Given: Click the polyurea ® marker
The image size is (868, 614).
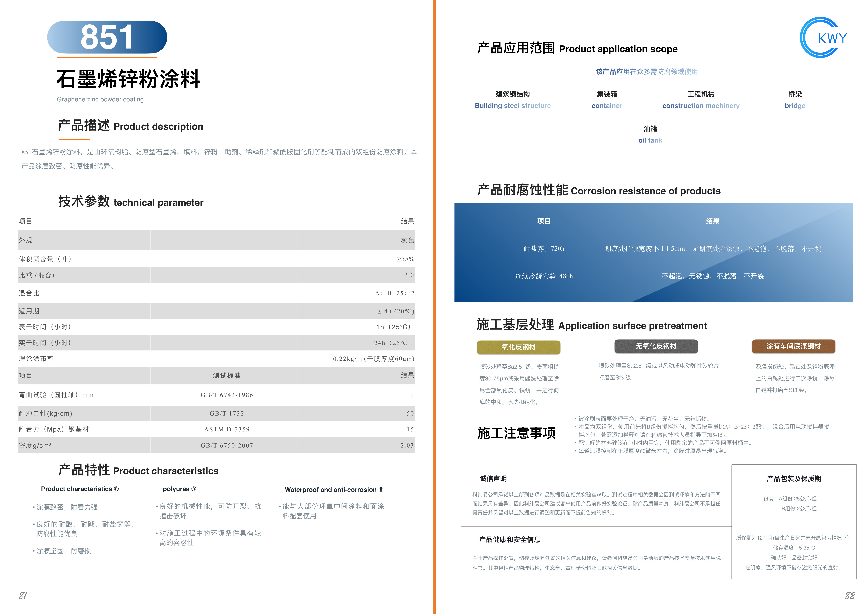Looking at the screenshot, I should point(179,488).
